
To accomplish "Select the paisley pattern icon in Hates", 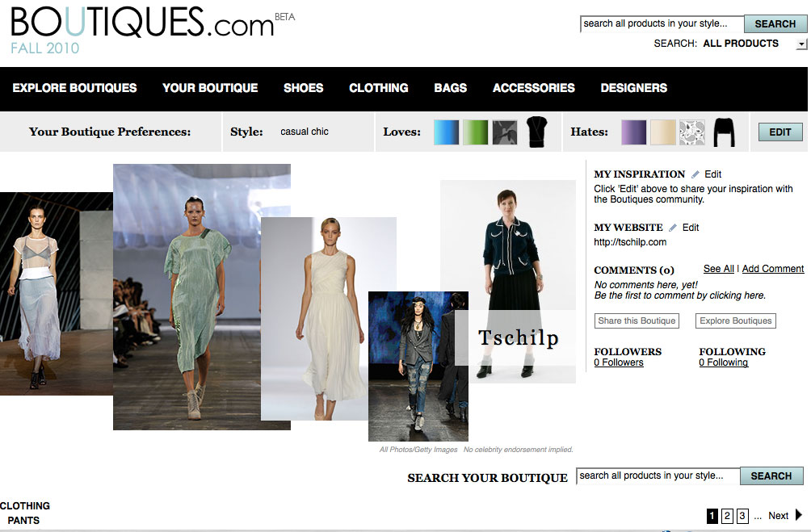I will click(x=691, y=132).
